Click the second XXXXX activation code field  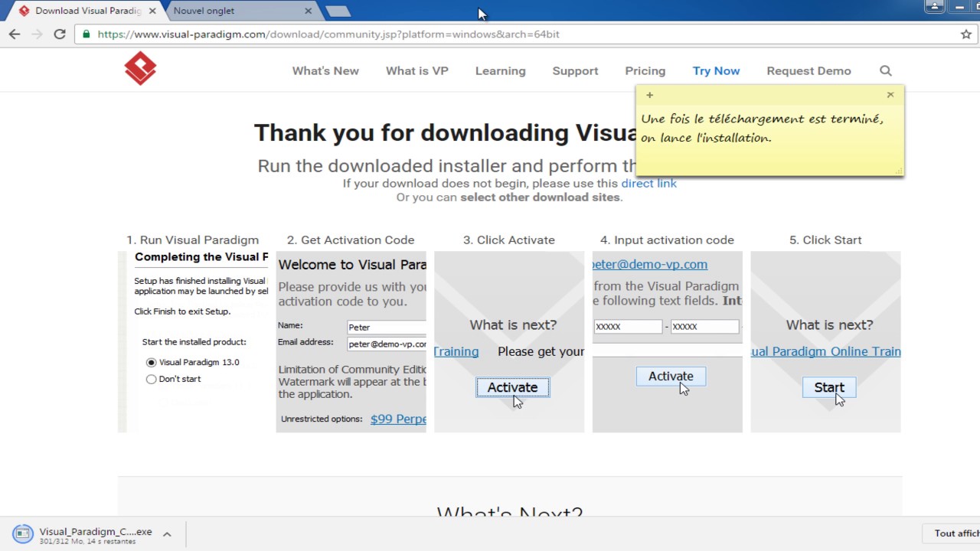pos(704,326)
